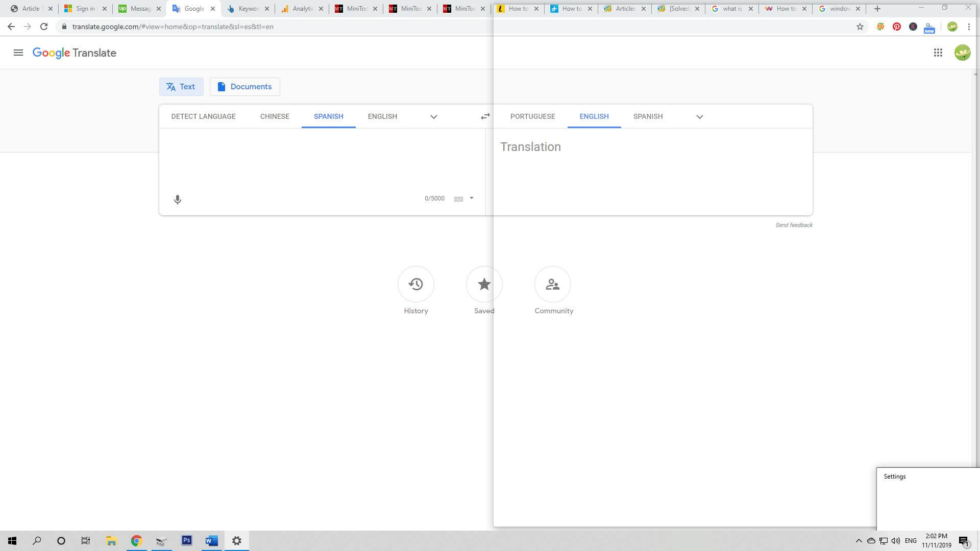
Task: Switch to the Sign in browser tab
Action: coord(85,9)
